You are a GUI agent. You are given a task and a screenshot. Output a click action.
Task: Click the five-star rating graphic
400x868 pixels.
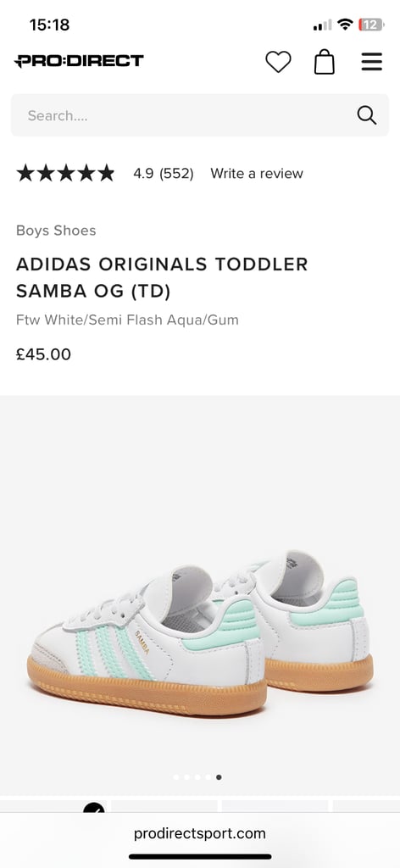click(x=65, y=173)
